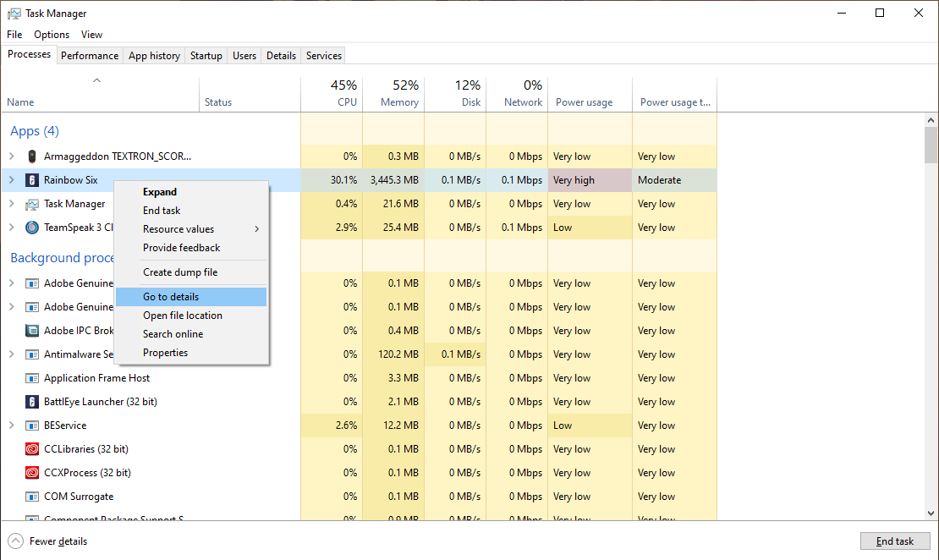Click the CCLibraries Creative Cloud icon
This screenshot has height=560, width=939.
click(32, 449)
